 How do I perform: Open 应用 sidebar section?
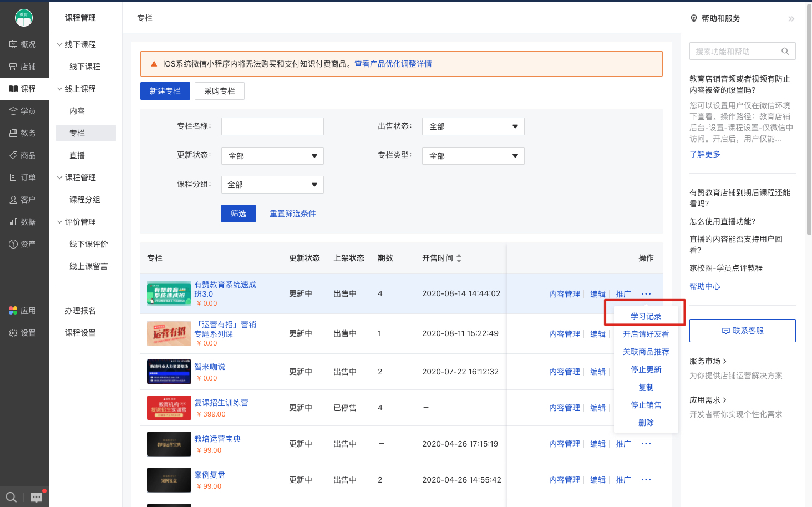[23, 311]
